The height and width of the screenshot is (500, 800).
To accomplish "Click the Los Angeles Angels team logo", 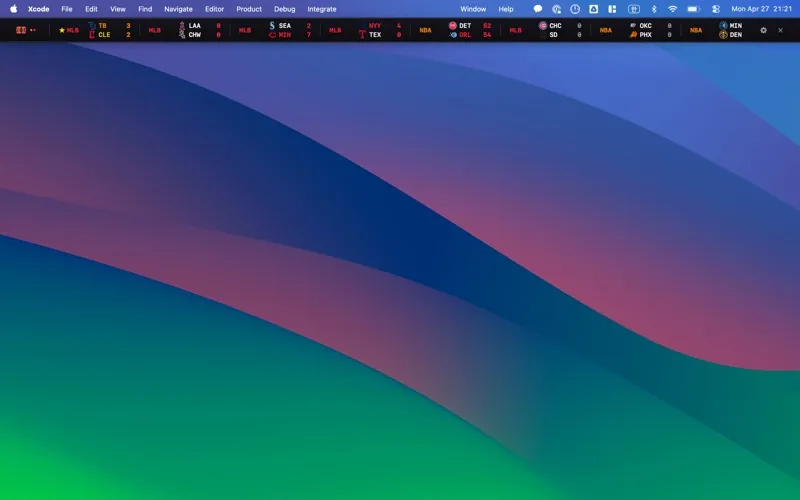I will 182,26.
